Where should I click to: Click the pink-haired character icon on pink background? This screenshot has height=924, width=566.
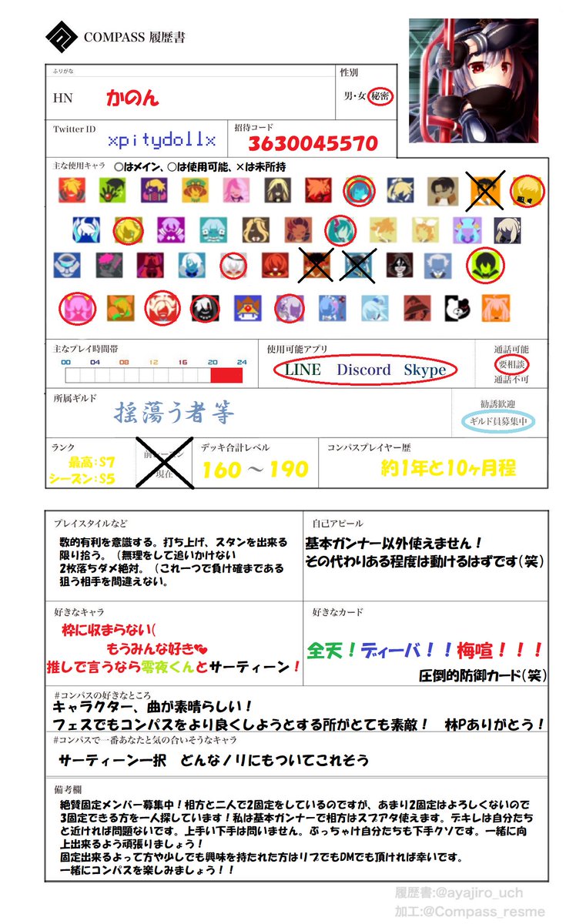pos(236,190)
